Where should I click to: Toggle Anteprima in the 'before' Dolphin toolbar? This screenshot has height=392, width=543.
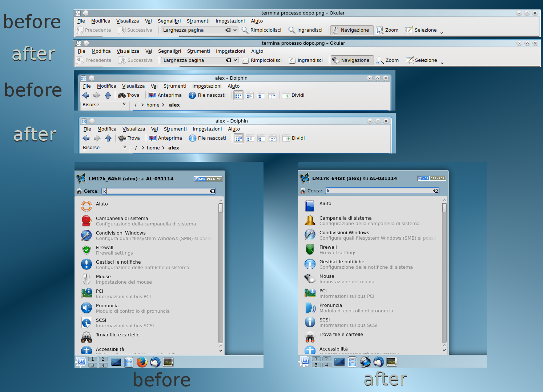165,95
